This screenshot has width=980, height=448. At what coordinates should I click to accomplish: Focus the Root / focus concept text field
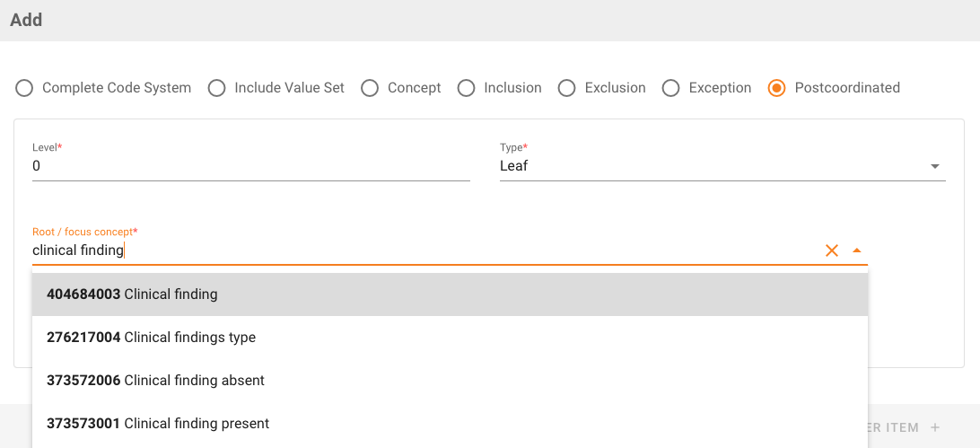pos(422,250)
